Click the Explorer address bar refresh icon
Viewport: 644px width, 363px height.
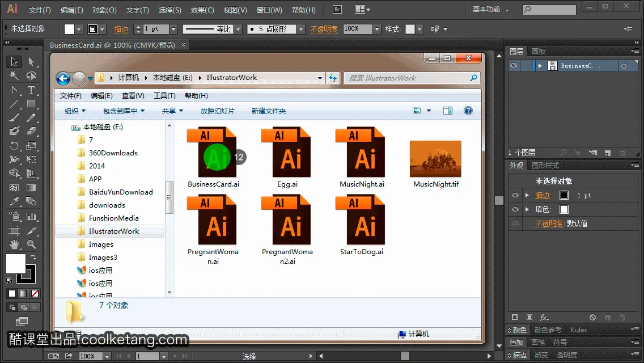(x=333, y=78)
